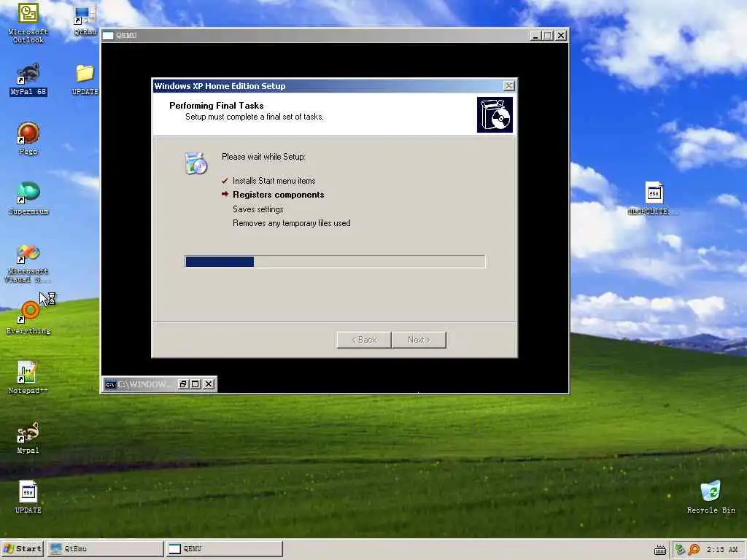The width and height of the screenshot is (747, 560).
Task: Click the small installer disc icon beside Please wait
Action: click(196, 163)
